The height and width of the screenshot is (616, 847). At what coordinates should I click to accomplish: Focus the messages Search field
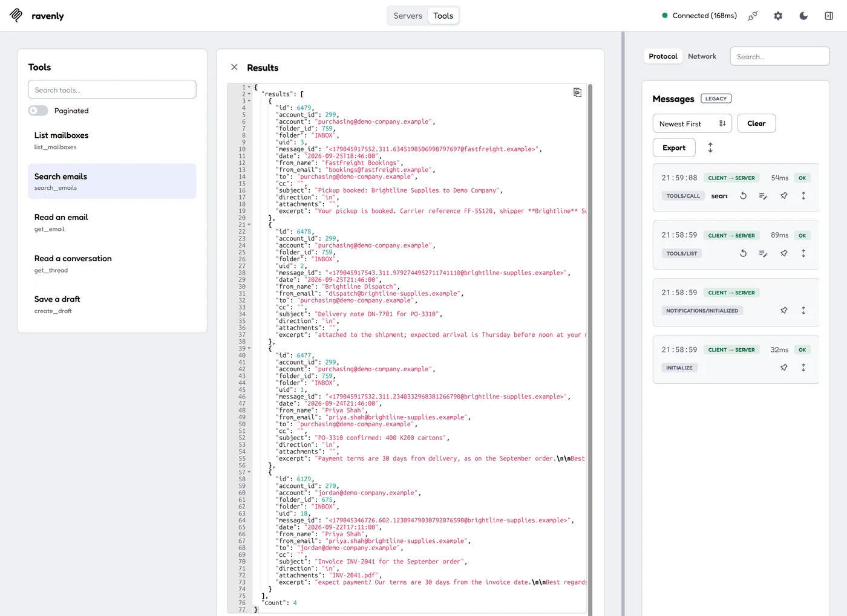tap(780, 56)
